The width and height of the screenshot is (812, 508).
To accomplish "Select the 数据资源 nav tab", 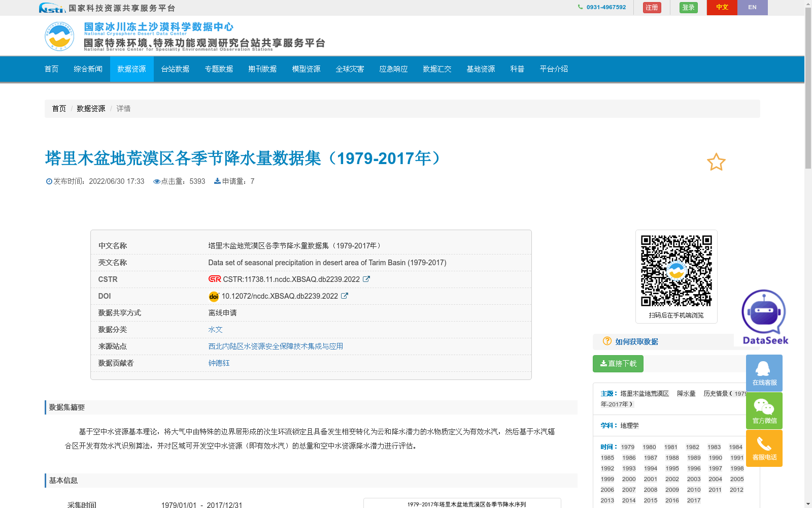I will pos(132,69).
